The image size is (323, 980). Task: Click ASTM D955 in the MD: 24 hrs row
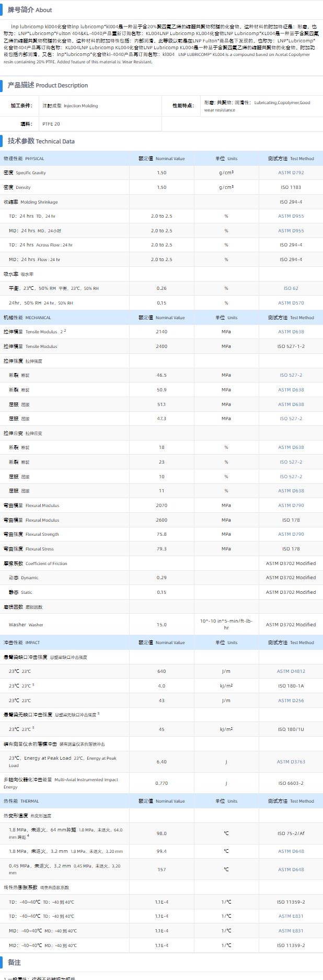(x=291, y=231)
